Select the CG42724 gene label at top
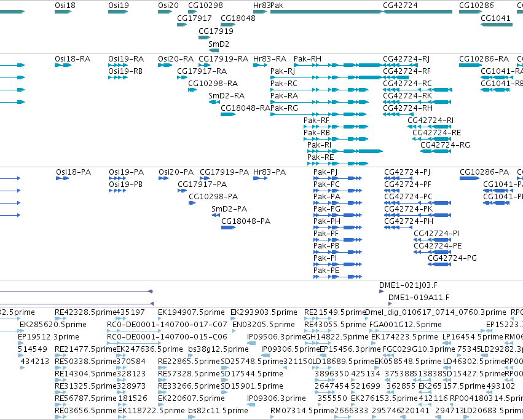This screenshot has height=420, width=523. (x=400, y=6)
